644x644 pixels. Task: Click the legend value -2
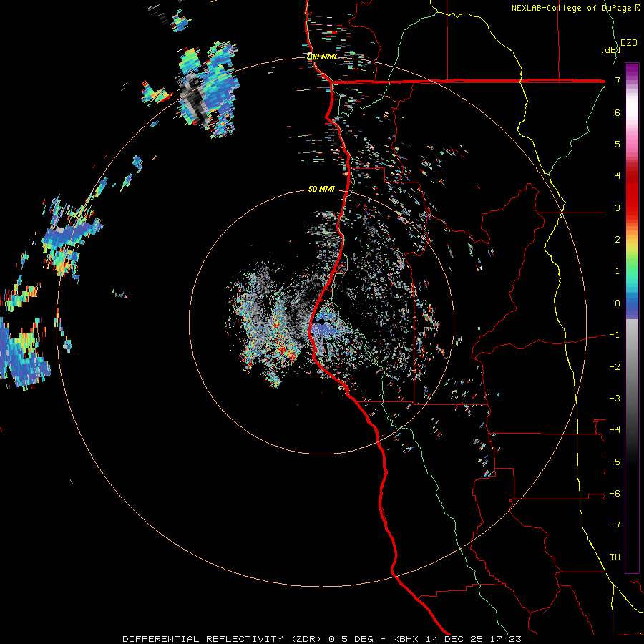tap(615, 367)
